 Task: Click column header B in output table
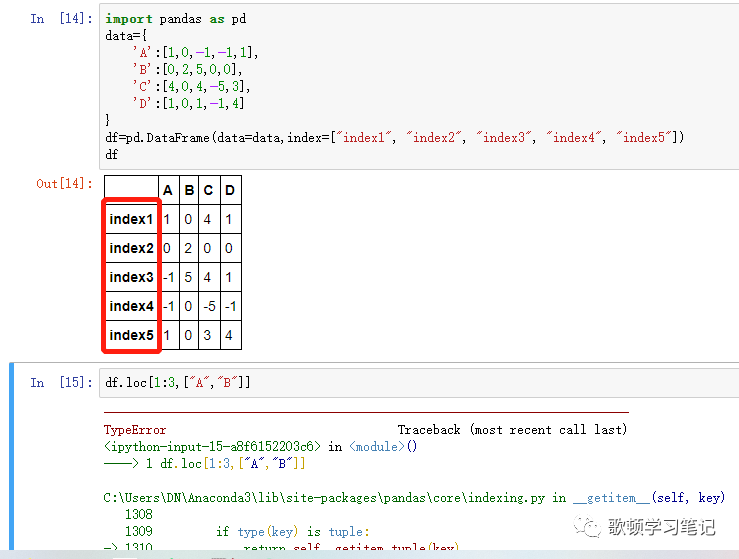tap(189, 190)
